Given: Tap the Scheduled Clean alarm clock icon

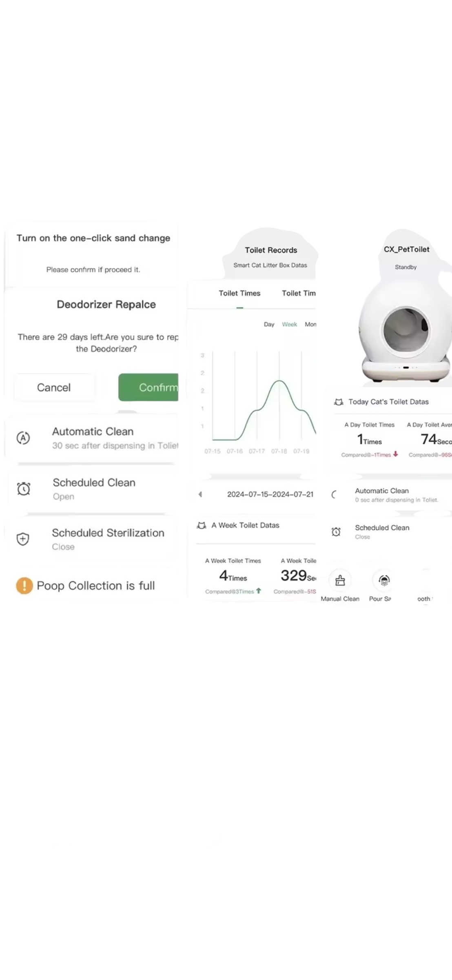Looking at the screenshot, I should pos(24,488).
